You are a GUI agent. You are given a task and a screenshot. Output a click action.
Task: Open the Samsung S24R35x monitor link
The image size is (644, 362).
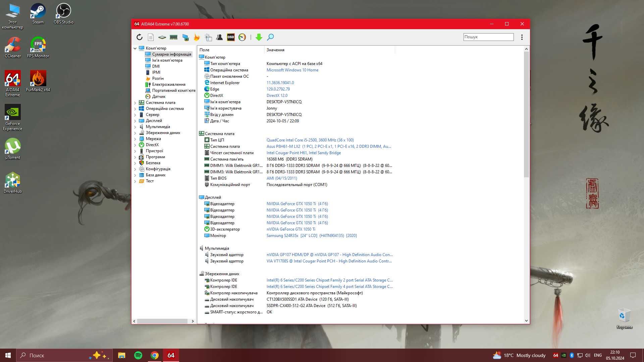pos(312,236)
